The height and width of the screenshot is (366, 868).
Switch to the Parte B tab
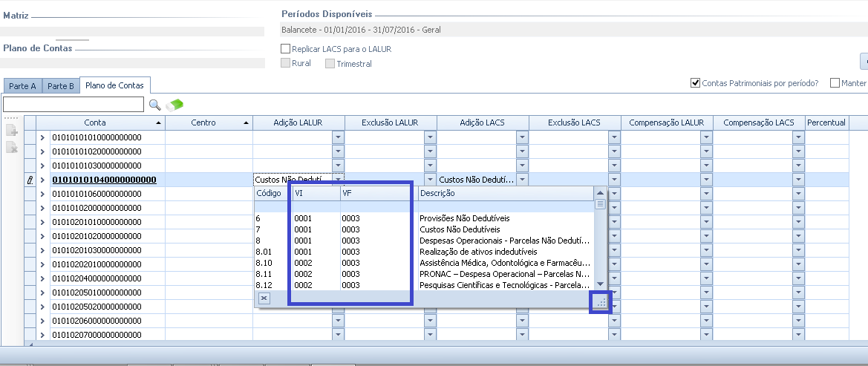[61, 86]
